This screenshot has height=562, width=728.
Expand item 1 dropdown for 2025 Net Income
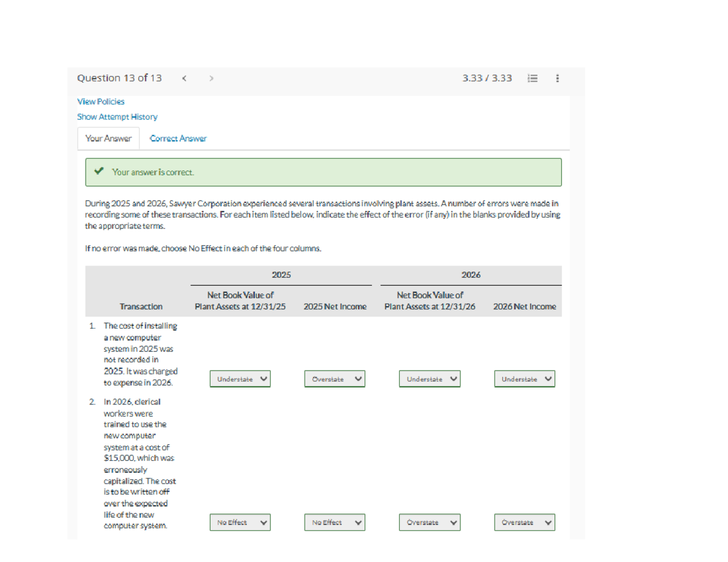tap(335, 379)
